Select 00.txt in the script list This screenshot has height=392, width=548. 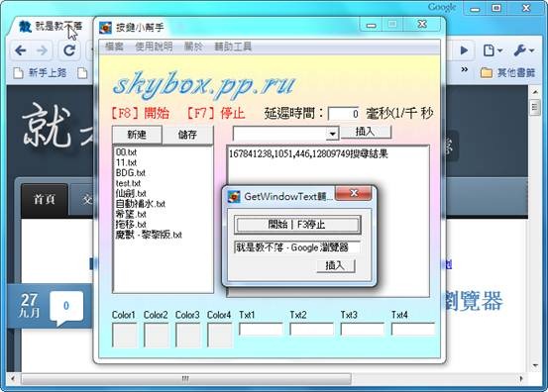click(126, 152)
